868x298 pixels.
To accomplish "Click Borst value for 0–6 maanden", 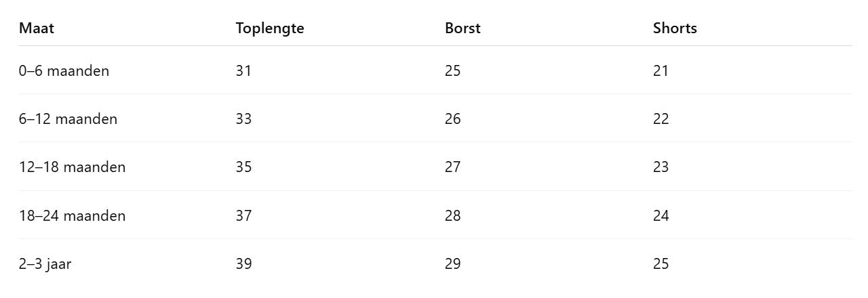I will [452, 70].
